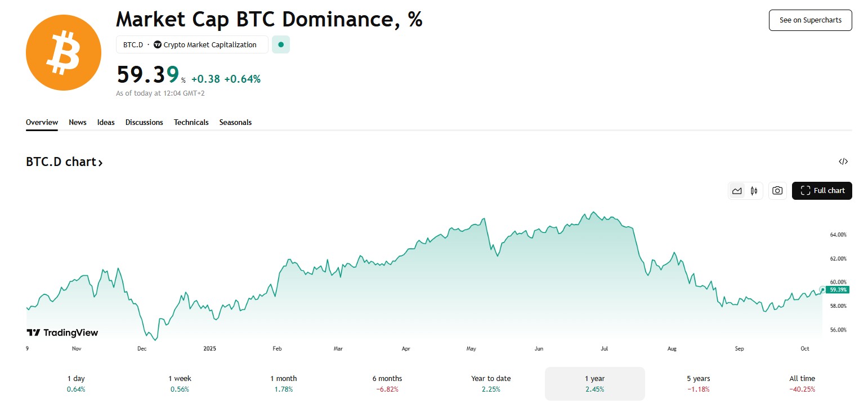Click the See on Supercharts button
Viewport: 868px width, 408px height.
point(810,20)
